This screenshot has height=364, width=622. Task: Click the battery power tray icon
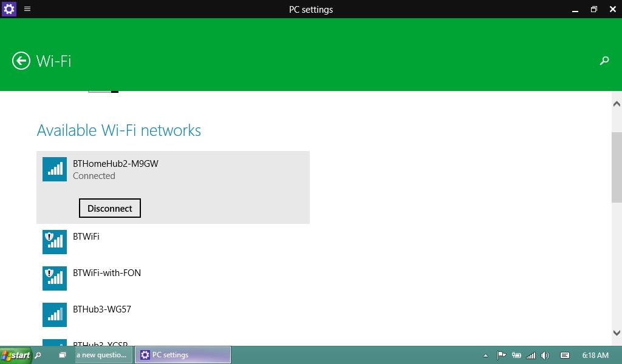[516, 356]
